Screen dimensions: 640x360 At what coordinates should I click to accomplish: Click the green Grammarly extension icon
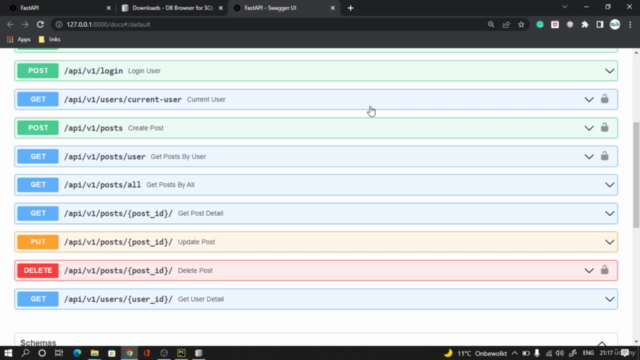[540, 24]
